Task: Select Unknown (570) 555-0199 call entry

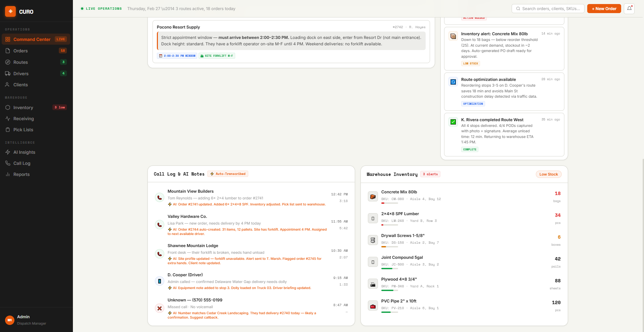Action: [x=251, y=309]
